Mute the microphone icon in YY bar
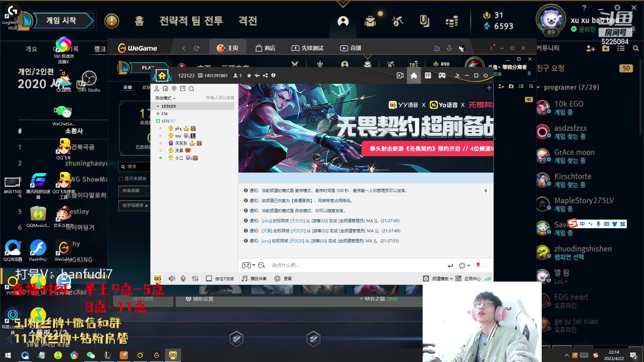The width and height of the screenshot is (644, 362). [183, 279]
